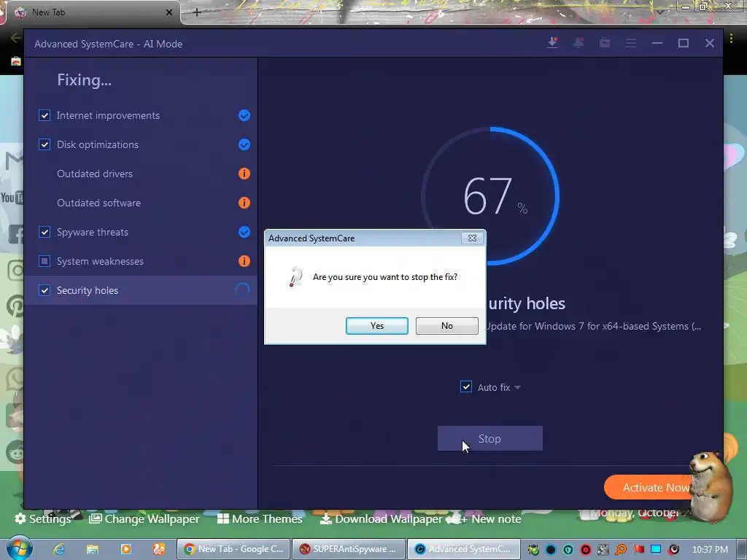
Task: Launch Internet Explorer from the taskbar
Action: point(59,549)
